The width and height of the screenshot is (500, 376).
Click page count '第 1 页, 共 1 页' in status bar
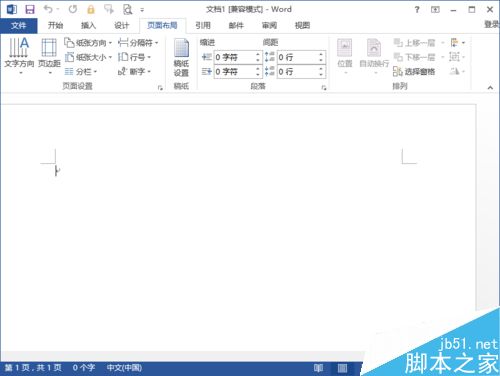(34, 368)
